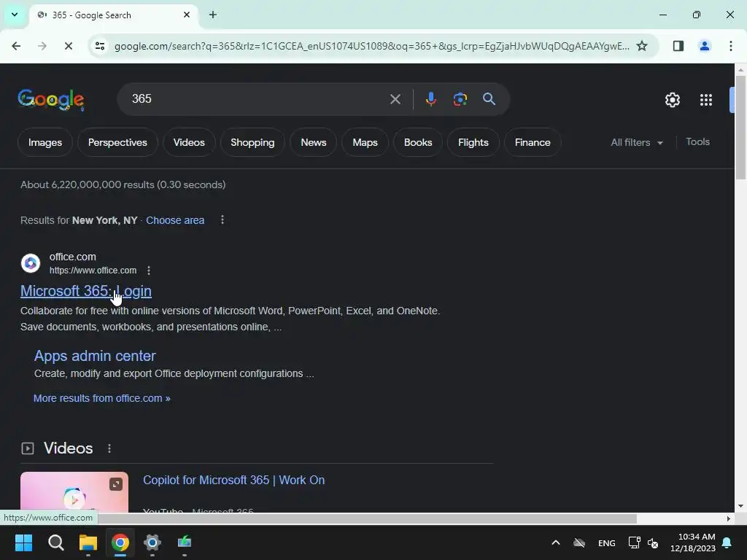Open Chrome's three-dot menu
The width and height of the screenshot is (747, 560).
click(x=730, y=46)
